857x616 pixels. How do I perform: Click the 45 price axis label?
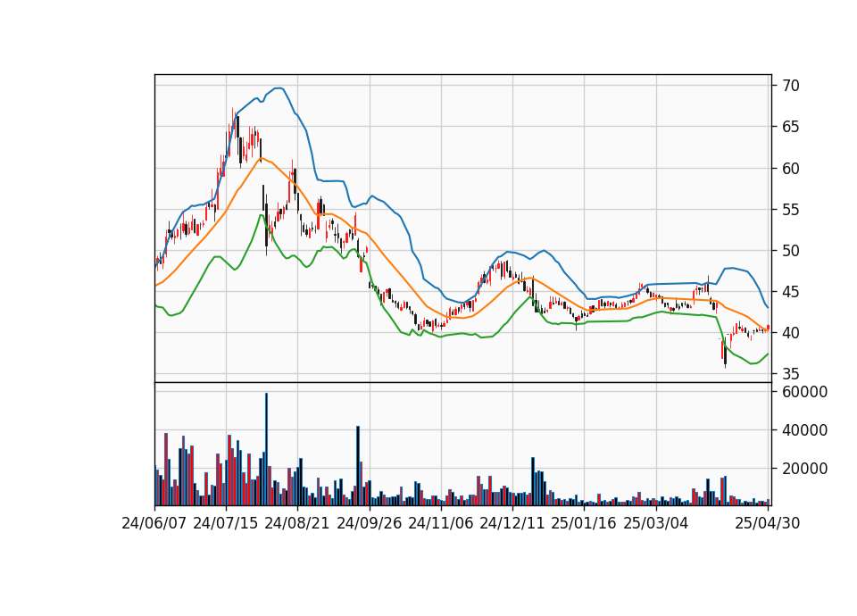point(790,292)
